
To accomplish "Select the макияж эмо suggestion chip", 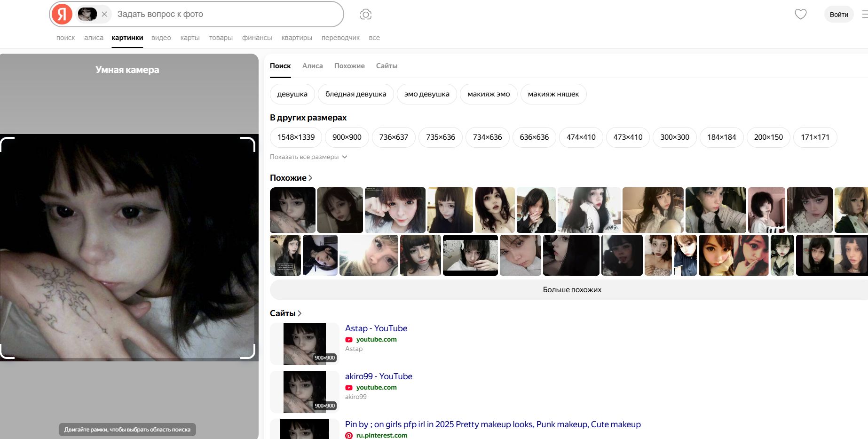I will (489, 94).
